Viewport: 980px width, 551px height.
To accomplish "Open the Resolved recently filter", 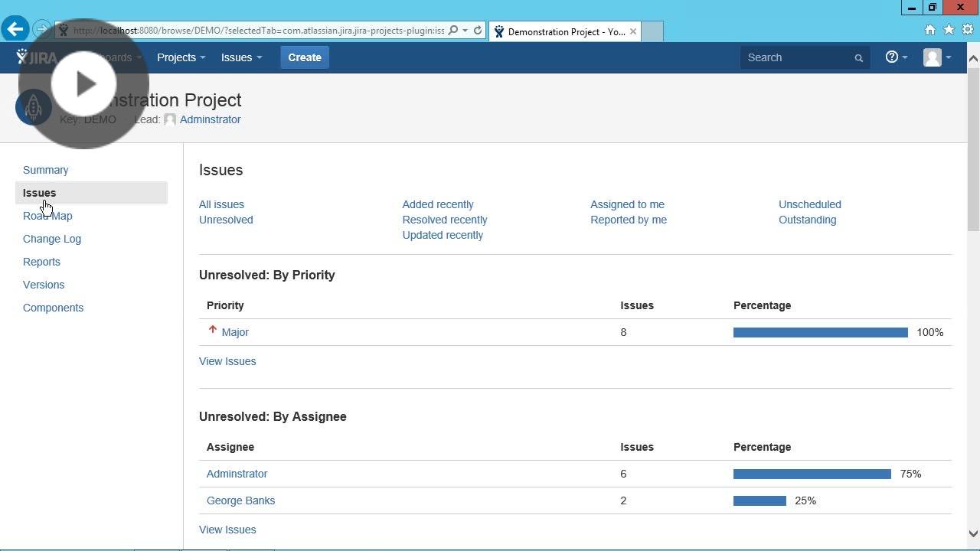I will 445,220.
